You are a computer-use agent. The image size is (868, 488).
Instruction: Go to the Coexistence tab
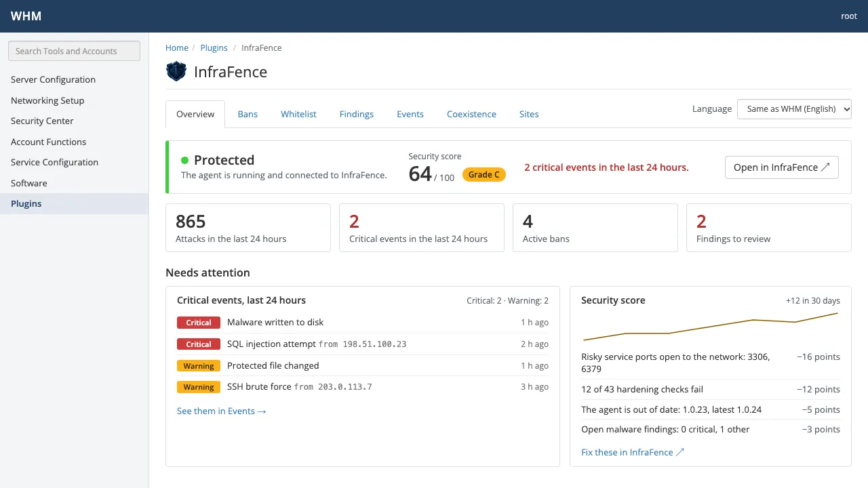coord(471,114)
